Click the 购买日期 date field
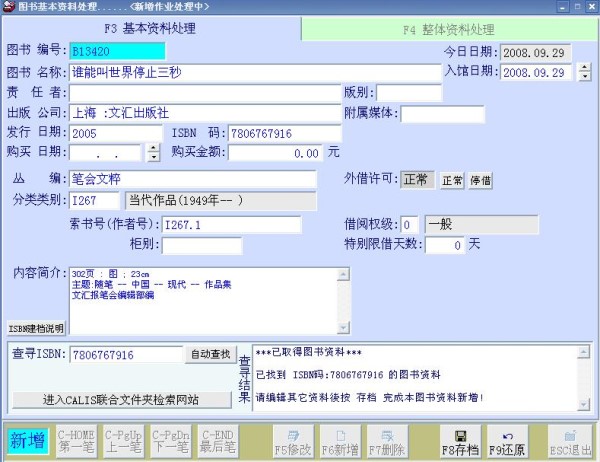600x462 pixels. click(x=105, y=153)
